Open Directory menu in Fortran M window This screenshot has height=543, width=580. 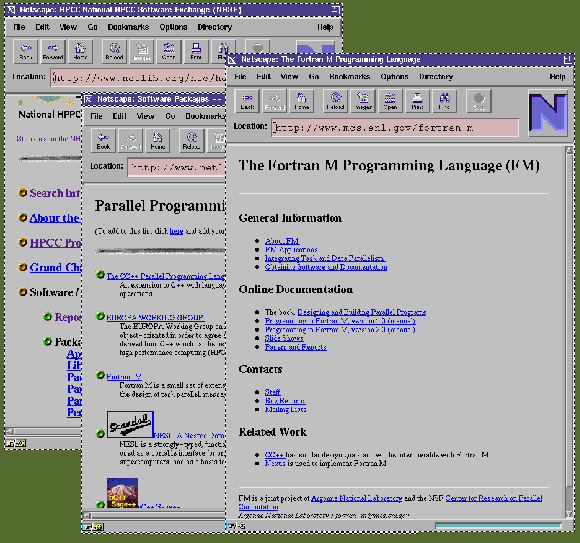coord(436,77)
